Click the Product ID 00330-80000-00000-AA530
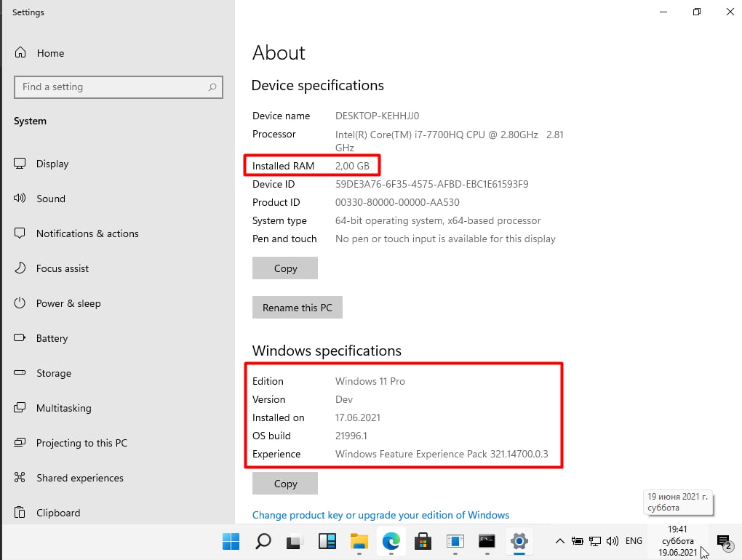Viewport: 742px width, 560px height. (397, 202)
